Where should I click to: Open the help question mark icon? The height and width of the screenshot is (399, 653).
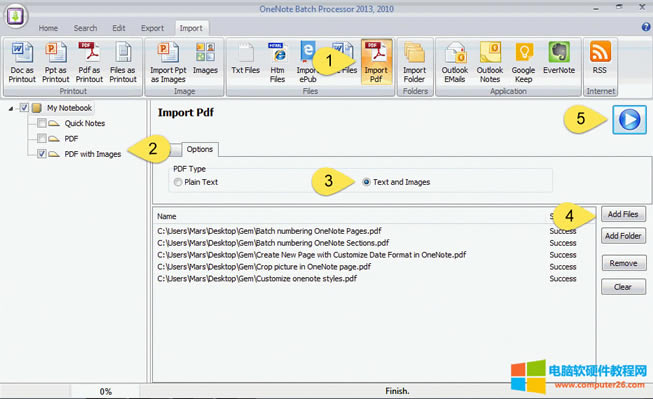[x=646, y=27]
